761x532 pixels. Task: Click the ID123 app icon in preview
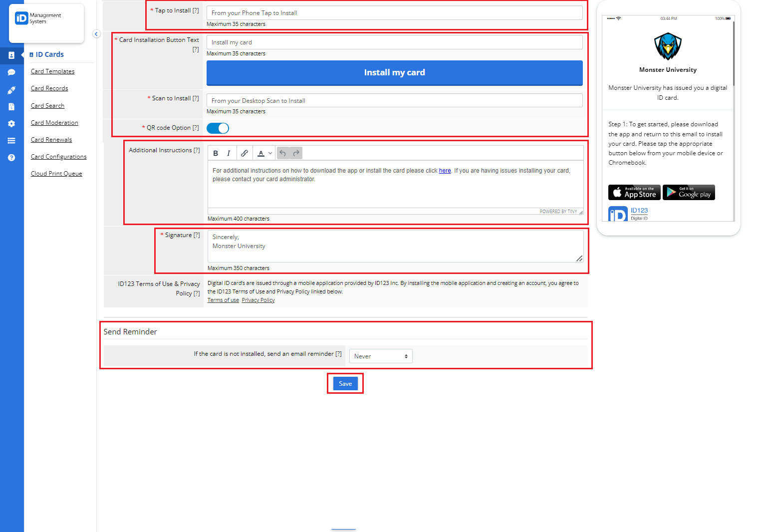coord(618,214)
